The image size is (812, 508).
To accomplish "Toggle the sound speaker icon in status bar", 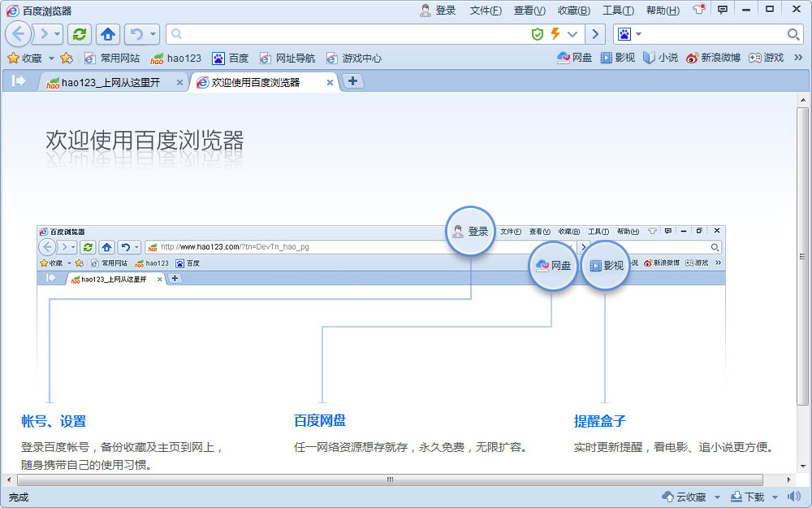I will pyautogui.click(x=793, y=497).
